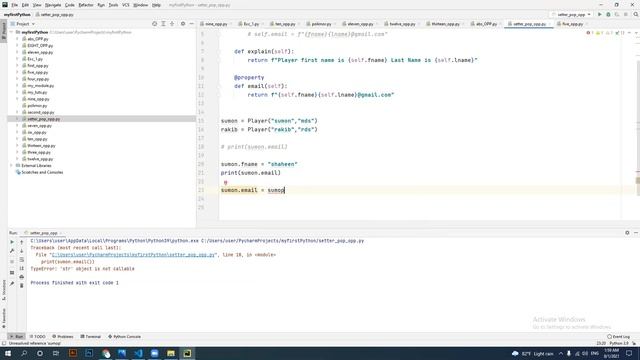Open the Refactor menu
The image size is (640, 360).
(86, 5)
